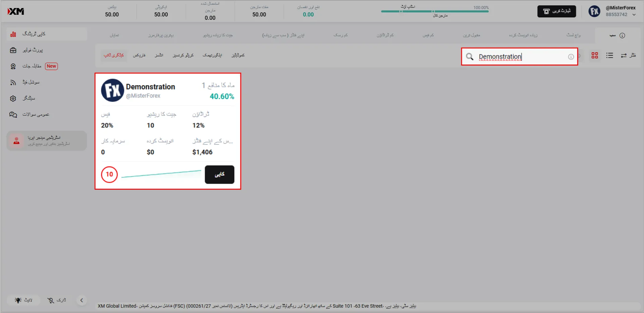The height and width of the screenshot is (313, 644).
Task: Filter strategies by Forex (فاریکس)
Action: (139, 55)
